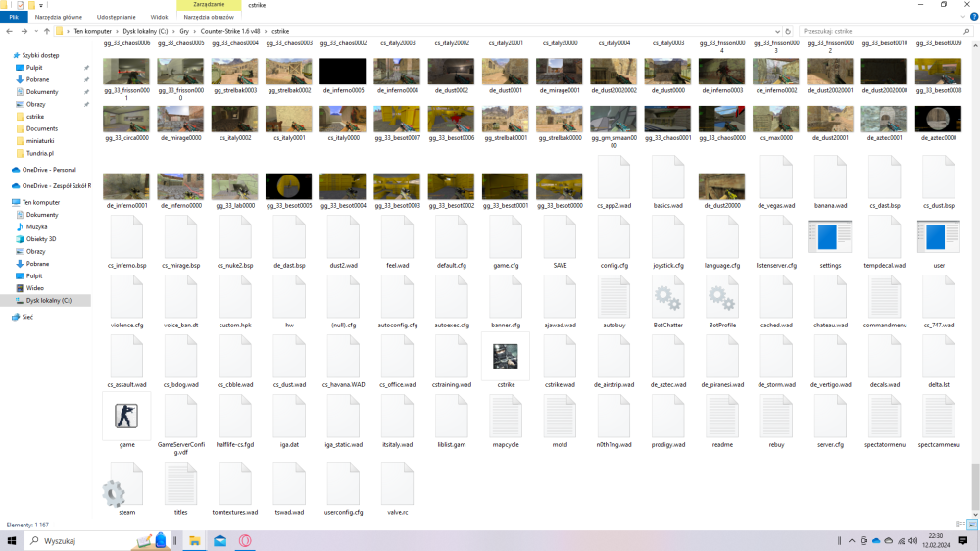Open the Windows Start menu
This screenshot has width=980, height=551.
click(x=11, y=541)
